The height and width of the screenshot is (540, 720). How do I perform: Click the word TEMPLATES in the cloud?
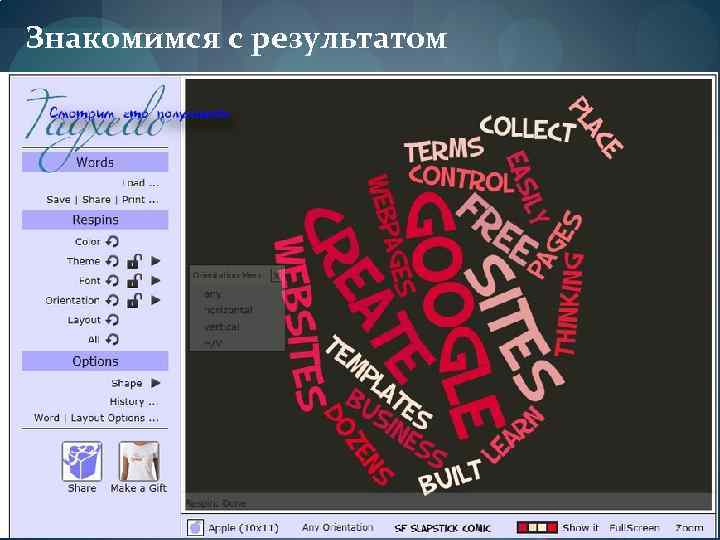(x=379, y=382)
